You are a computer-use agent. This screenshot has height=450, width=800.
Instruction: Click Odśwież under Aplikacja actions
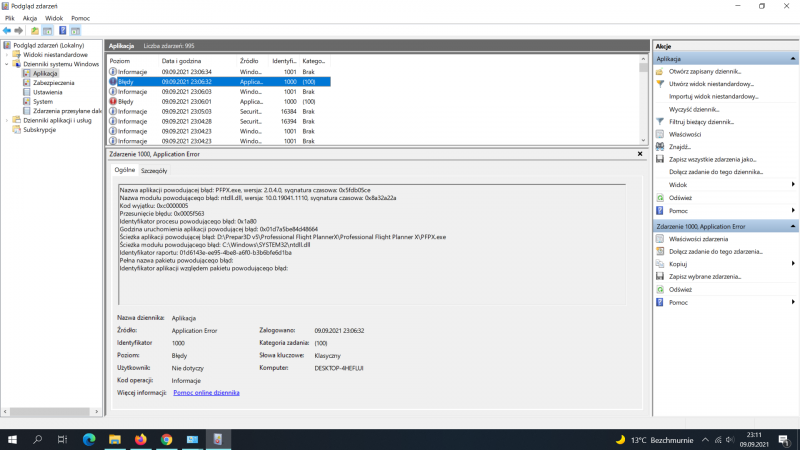pos(680,197)
